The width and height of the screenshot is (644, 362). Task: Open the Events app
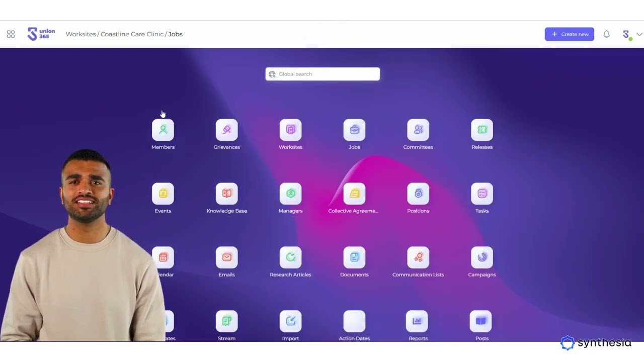[x=163, y=194]
